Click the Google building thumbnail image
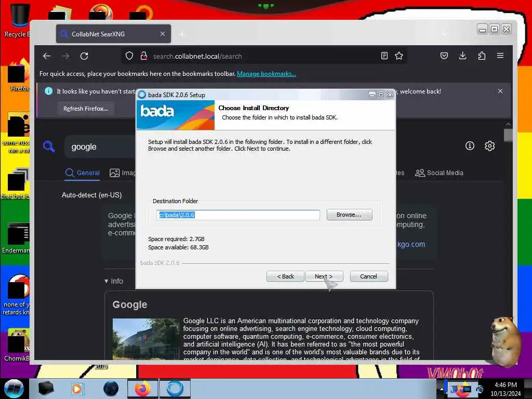Image resolution: width=532 pixels, height=399 pixels. [146, 339]
